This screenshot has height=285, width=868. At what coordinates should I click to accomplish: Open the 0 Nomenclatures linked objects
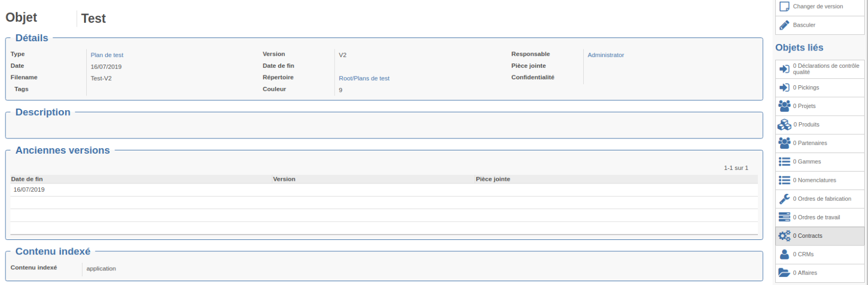click(x=816, y=180)
